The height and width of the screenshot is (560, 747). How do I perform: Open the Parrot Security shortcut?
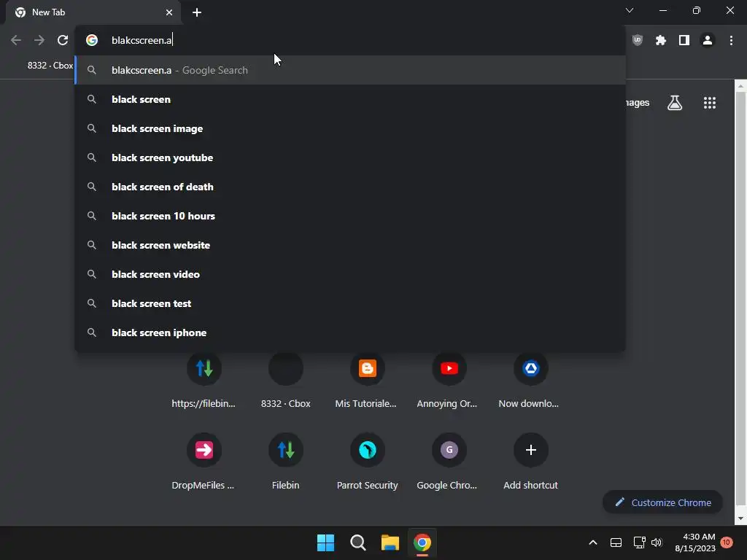(x=367, y=462)
